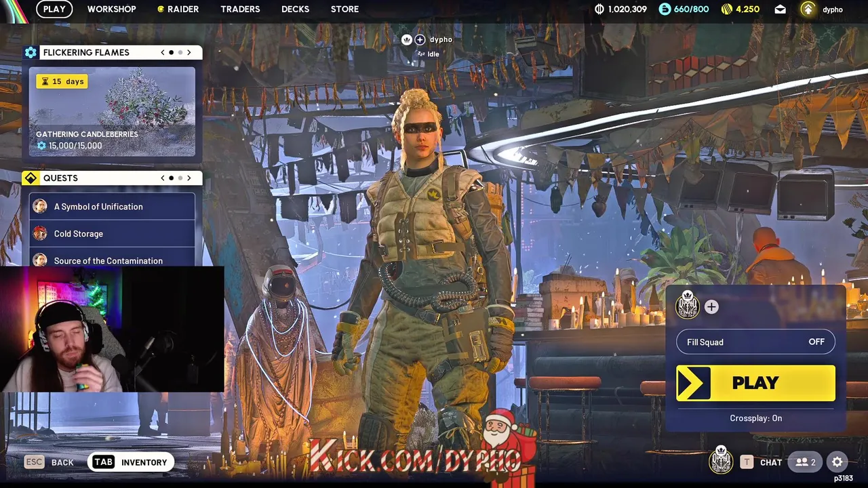Image resolution: width=868 pixels, height=488 pixels.
Task: Click the yellow striped currency icon beside 4,250
Action: [x=726, y=9]
